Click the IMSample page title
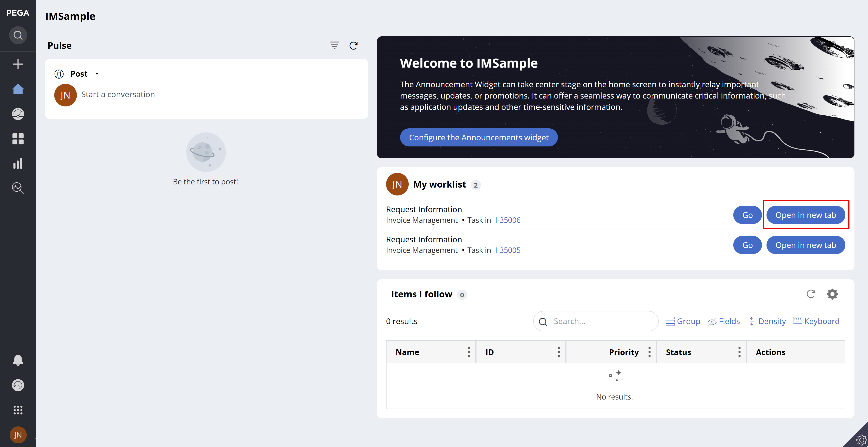The height and width of the screenshot is (447, 868). click(x=70, y=16)
